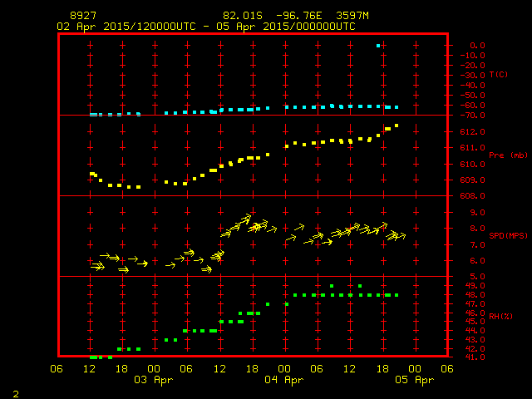
Task: Click the 00 hour label above 04 Apr
Action: point(284,369)
